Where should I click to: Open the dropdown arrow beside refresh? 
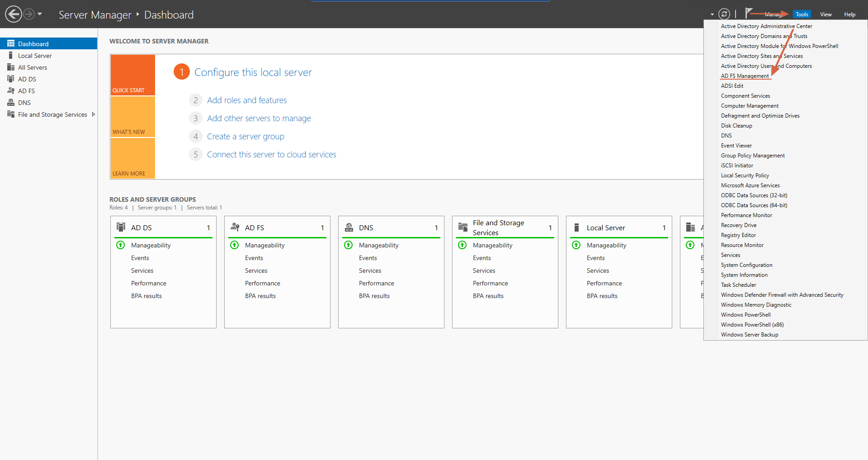point(712,14)
